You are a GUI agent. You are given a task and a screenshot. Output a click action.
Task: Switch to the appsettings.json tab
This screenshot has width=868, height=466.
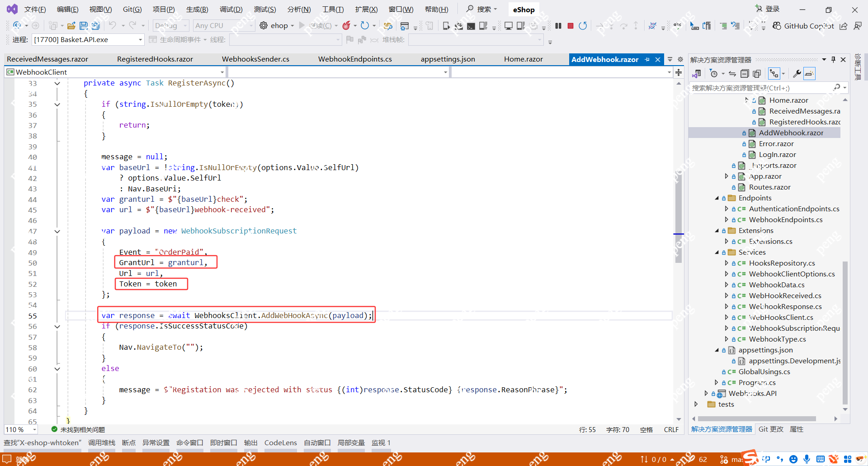(x=448, y=59)
